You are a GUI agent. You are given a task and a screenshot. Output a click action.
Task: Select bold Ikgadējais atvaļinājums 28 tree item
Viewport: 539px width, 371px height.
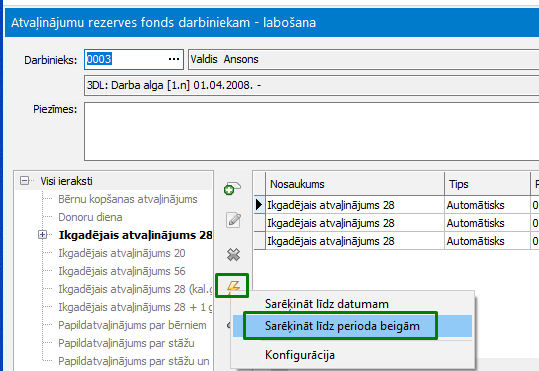click(x=135, y=235)
